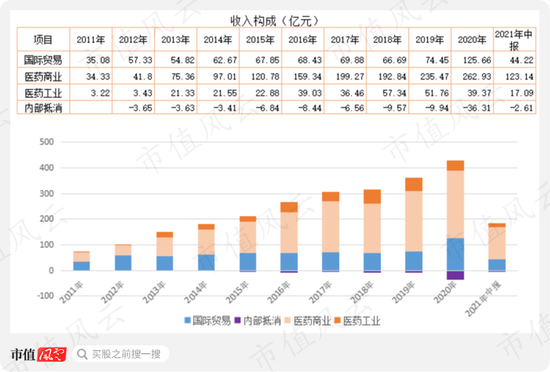The width and height of the screenshot is (550, 372).
Task: Click the 买股之前搜一搜 search field
Action: click(120, 354)
